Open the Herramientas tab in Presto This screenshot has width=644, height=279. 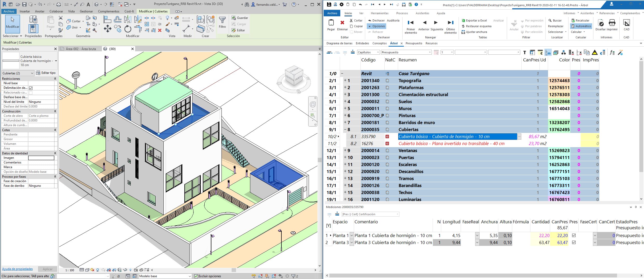[379, 13]
